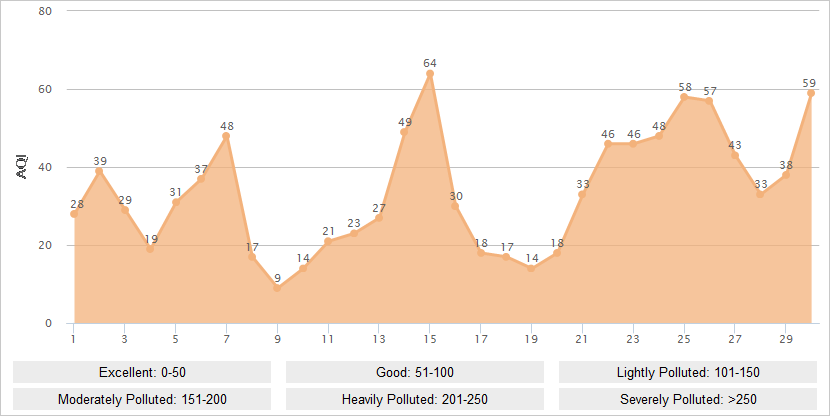Click the Lightly Polluted: 101-150 legend box
Image resolution: width=830 pixels, height=416 pixels.
(x=688, y=372)
